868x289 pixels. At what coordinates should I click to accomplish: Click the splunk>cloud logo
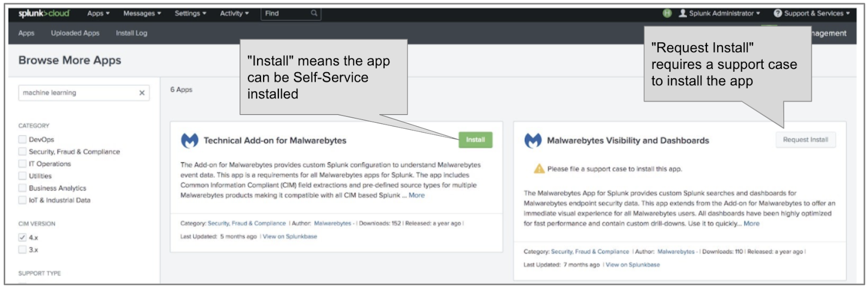pos(44,14)
